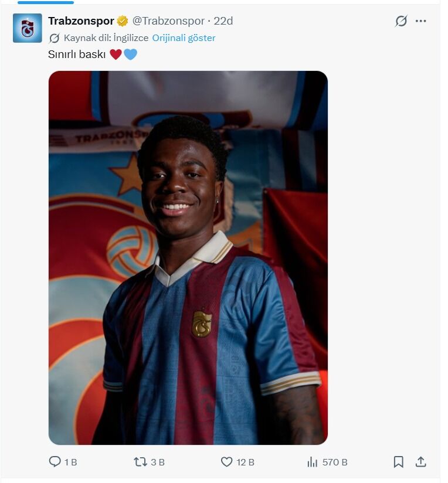The height and width of the screenshot is (483, 448).
Task: Open the three-dot more options menu
Action: 420,21
